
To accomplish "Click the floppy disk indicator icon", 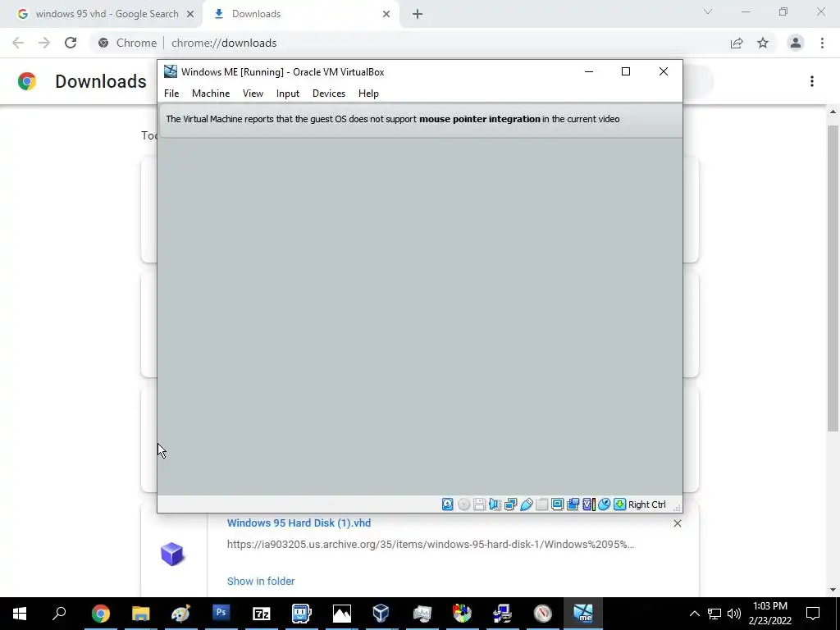I will point(479,504).
